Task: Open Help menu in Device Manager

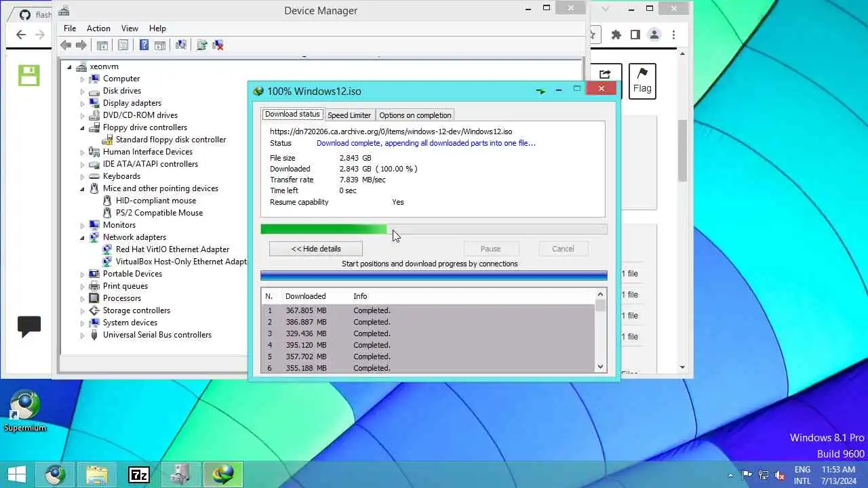Action: 157,28
